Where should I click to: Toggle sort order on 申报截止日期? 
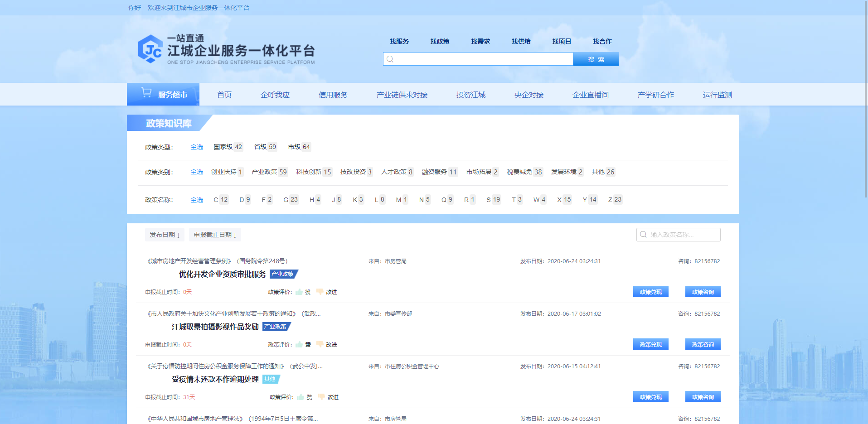215,235
